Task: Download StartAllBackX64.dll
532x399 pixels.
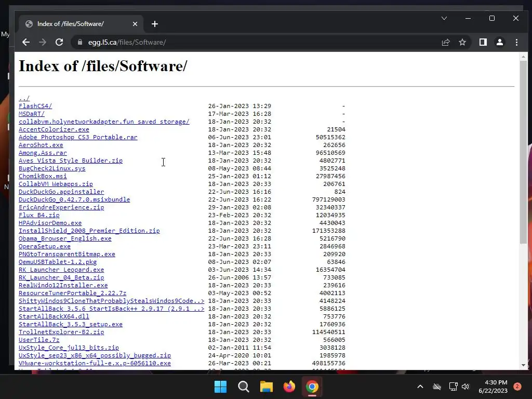Action: [x=54, y=317]
